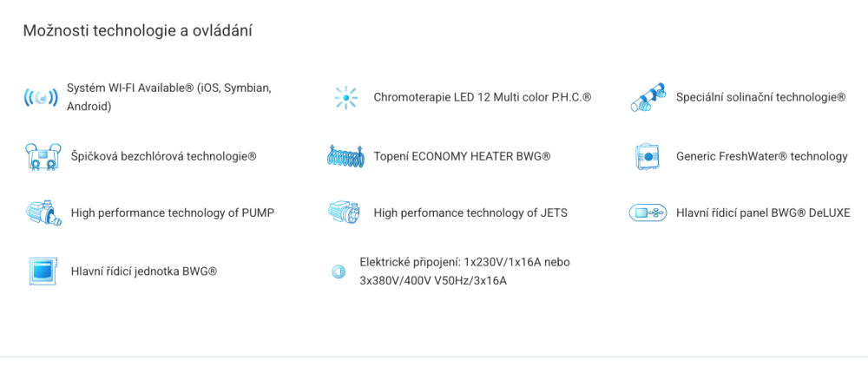Select the Systém WI-FI Available text

point(168,97)
